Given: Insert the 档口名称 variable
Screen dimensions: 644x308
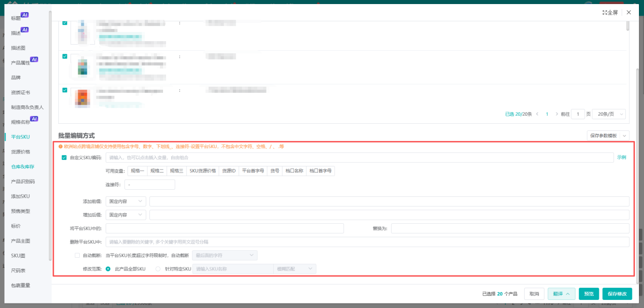Looking at the screenshot, I should point(294,171).
